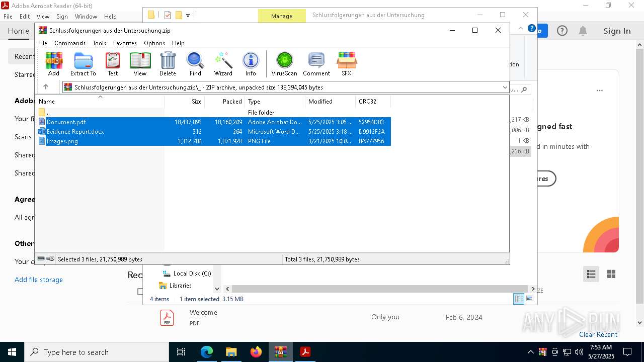Image resolution: width=644 pixels, height=362 pixels.
Task: Click Clear Recent link
Action: click(x=598, y=334)
